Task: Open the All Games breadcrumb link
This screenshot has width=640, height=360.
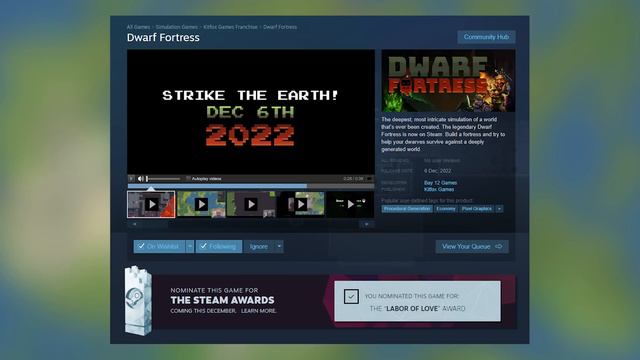Action: [x=138, y=27]
